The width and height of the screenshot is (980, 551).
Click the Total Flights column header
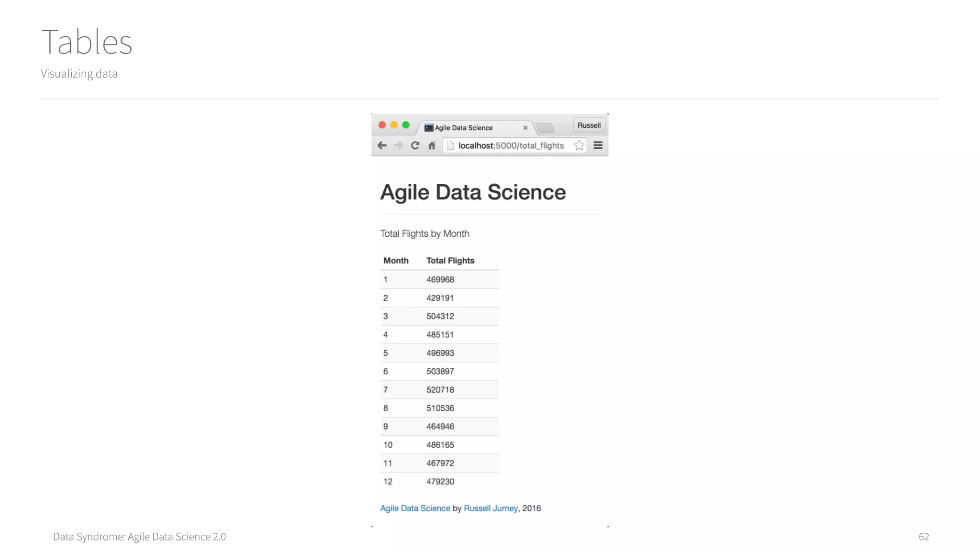[450, 261]
